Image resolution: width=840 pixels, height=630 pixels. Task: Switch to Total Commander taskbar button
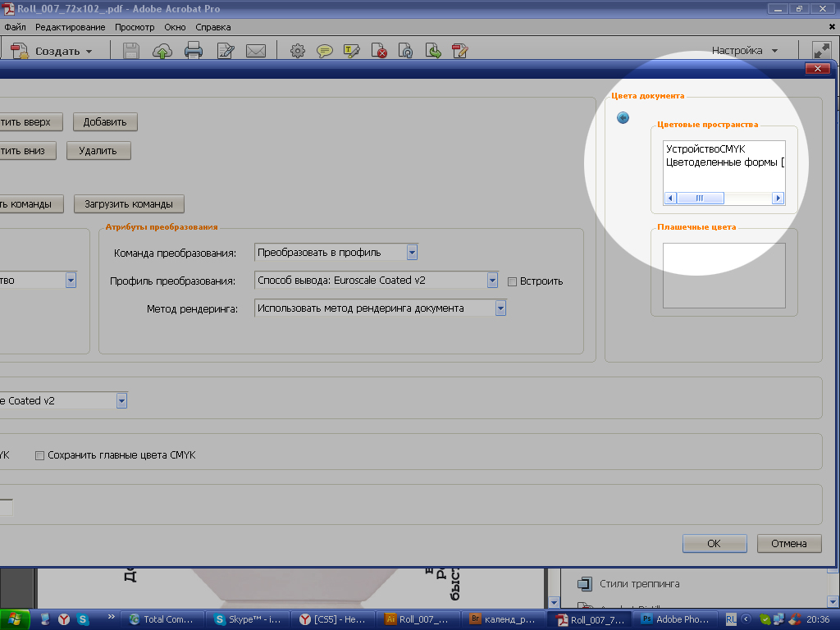coord(162,619)
